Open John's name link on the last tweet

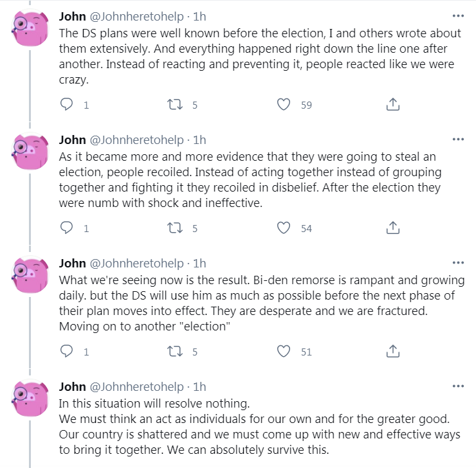pos(72,387)
